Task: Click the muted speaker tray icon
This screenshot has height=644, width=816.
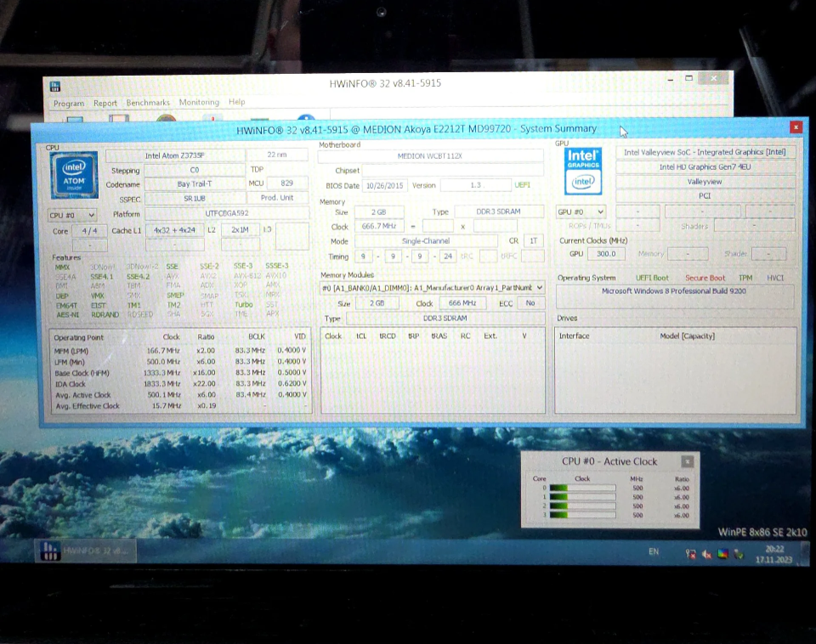Action: [706, 554]
